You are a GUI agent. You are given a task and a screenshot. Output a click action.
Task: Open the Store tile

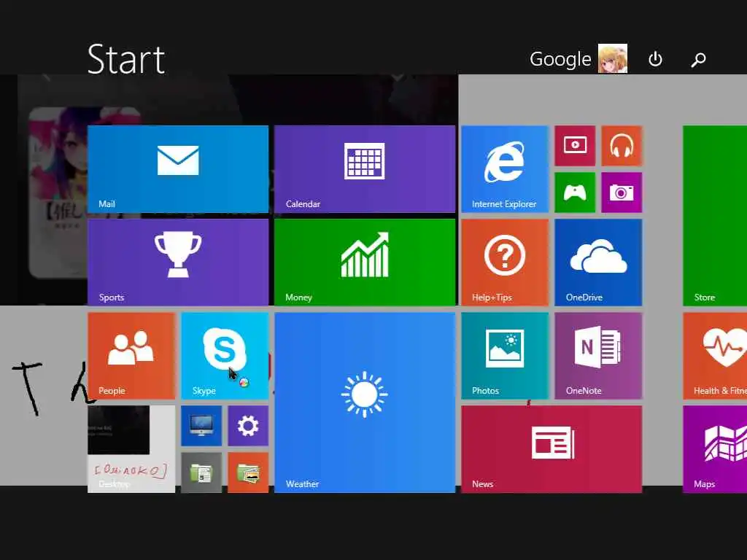coord(715,216)
